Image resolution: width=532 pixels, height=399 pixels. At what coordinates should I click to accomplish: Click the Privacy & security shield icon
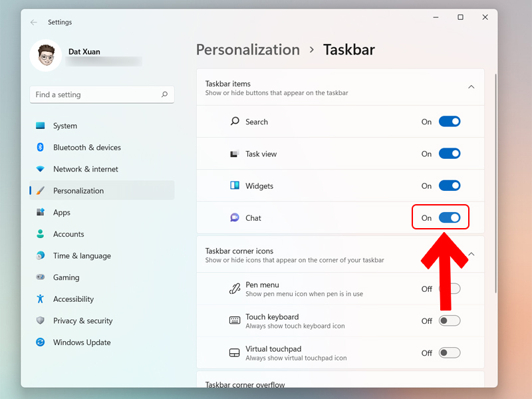[x=41, y=321]
